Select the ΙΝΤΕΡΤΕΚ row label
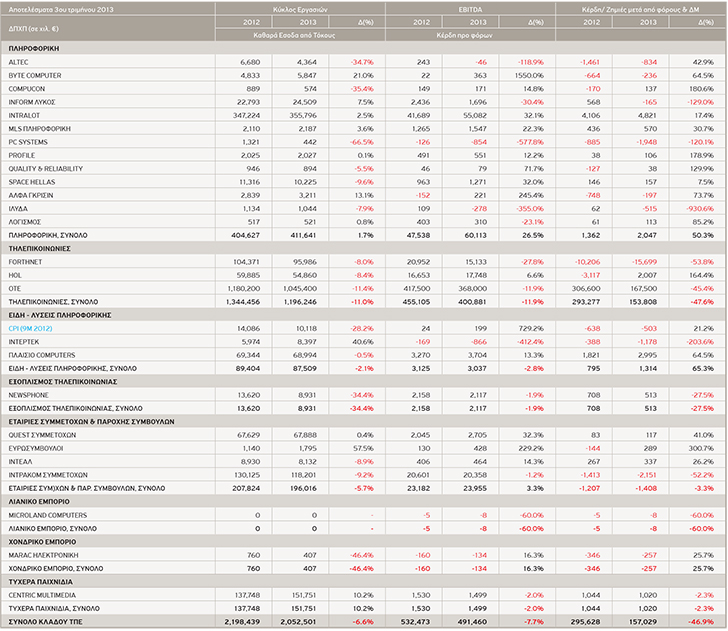 (24, 342)
